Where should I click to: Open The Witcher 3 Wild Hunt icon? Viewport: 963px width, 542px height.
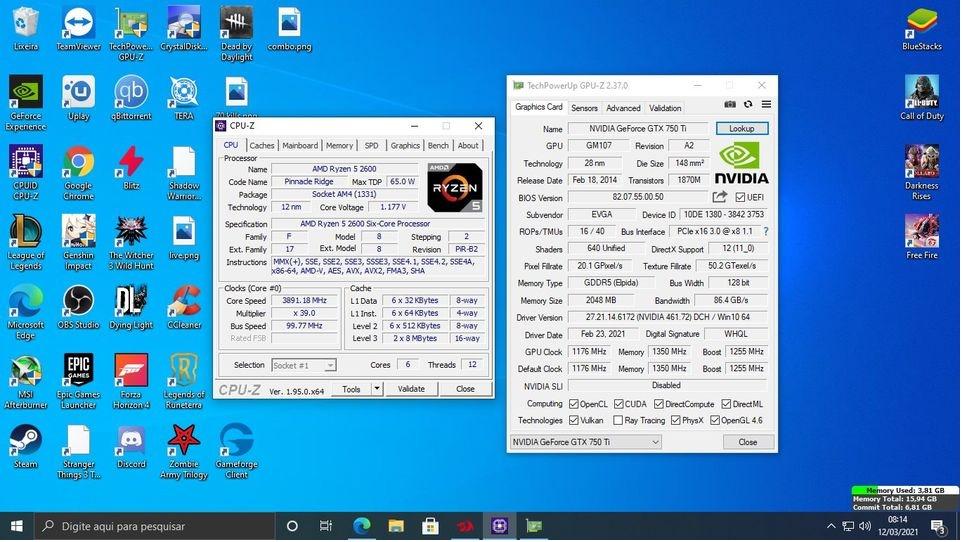[x=131, y=242]
